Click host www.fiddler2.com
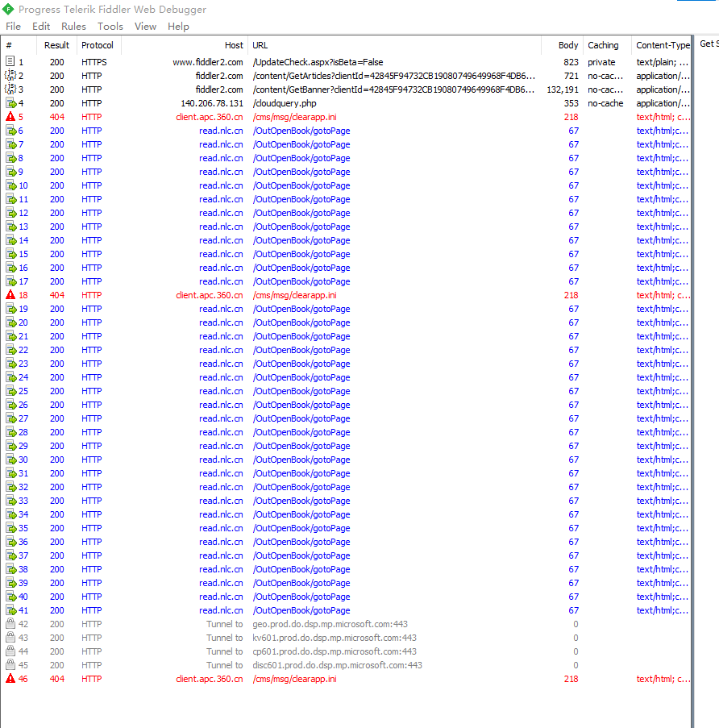719x728 pixels. coord(208,62)
